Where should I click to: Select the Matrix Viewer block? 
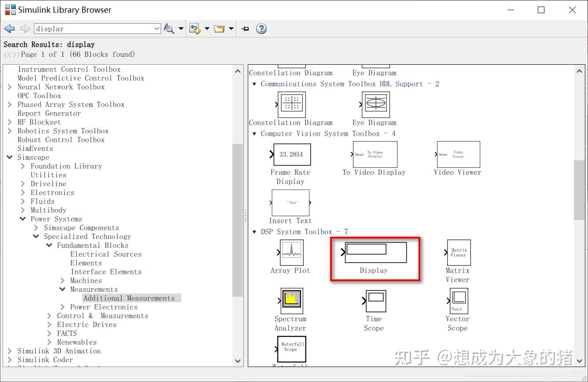(x=458, y=252)
